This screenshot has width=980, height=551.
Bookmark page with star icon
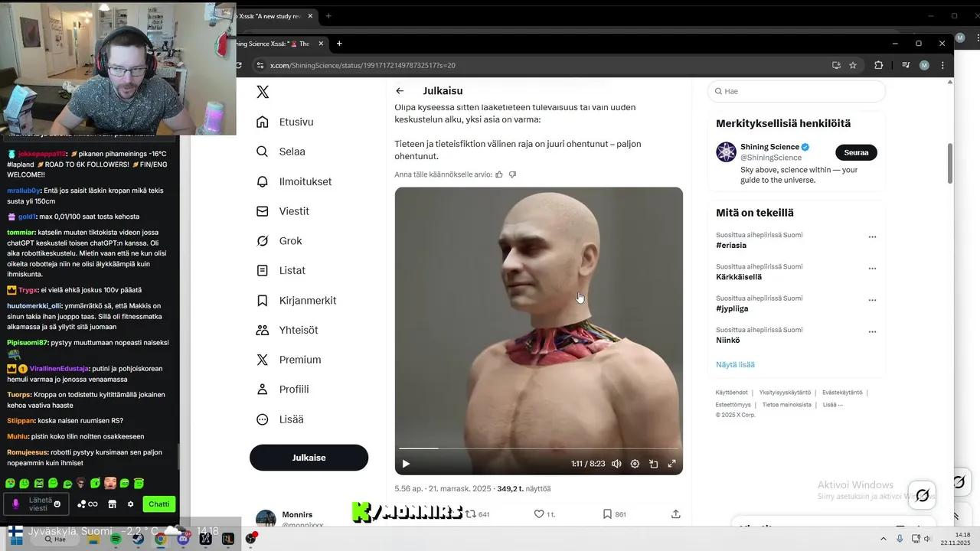coord(853,66)
